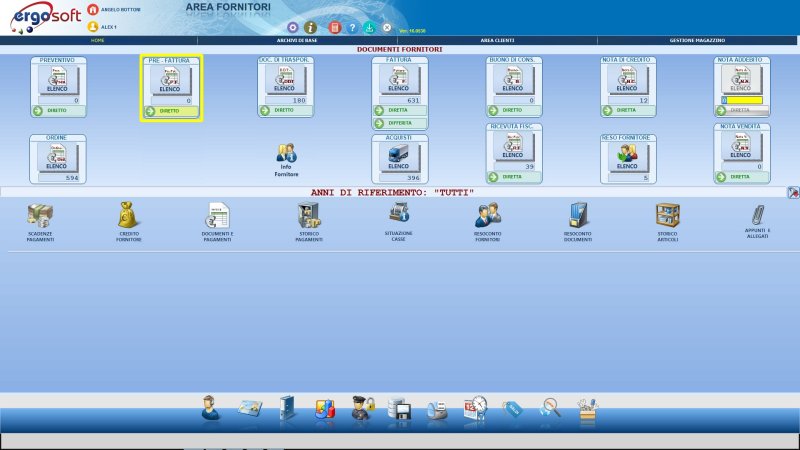Click the photo card icon in dock
Image resolution: width=800 pixels, height=450 pixels.
tap(249, 408)
